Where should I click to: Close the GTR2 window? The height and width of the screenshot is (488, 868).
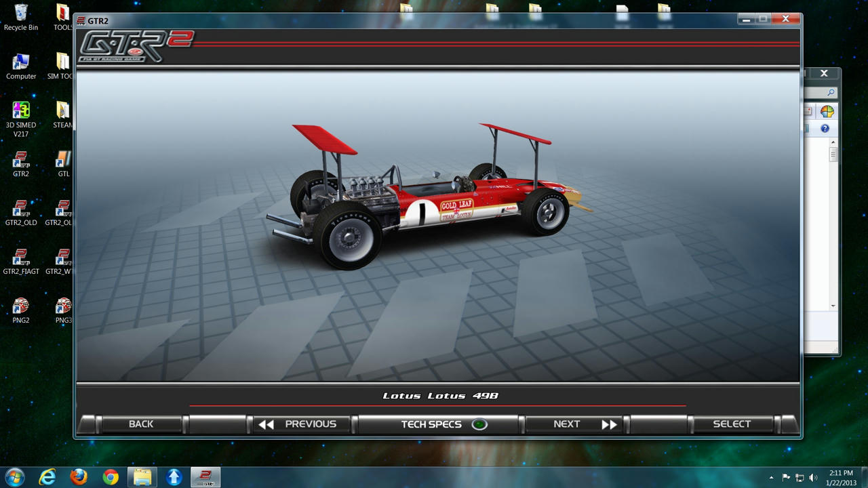(786, 19)
